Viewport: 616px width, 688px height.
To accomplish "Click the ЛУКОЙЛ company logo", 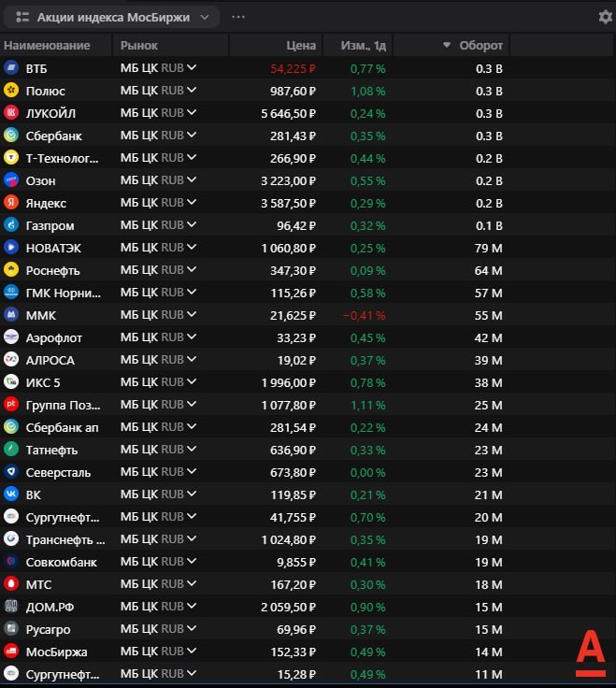I will (11, 113).
